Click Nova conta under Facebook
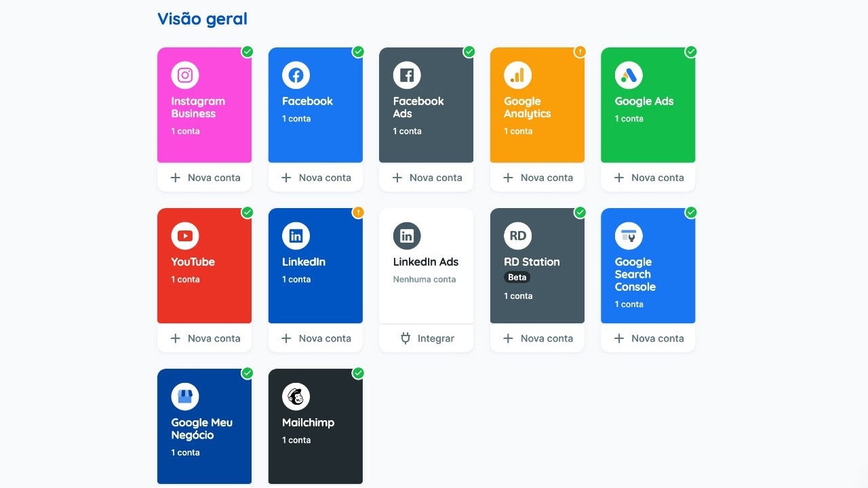 point(315,177)
